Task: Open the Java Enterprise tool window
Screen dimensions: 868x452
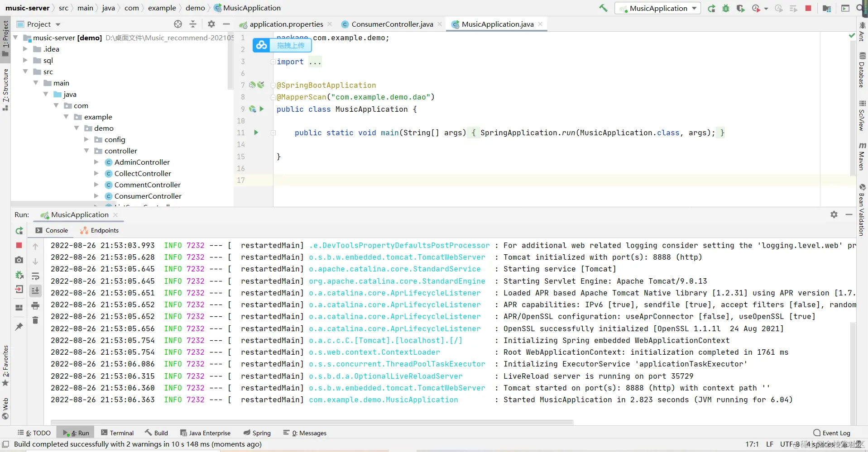Action: [x=205, y=433]
